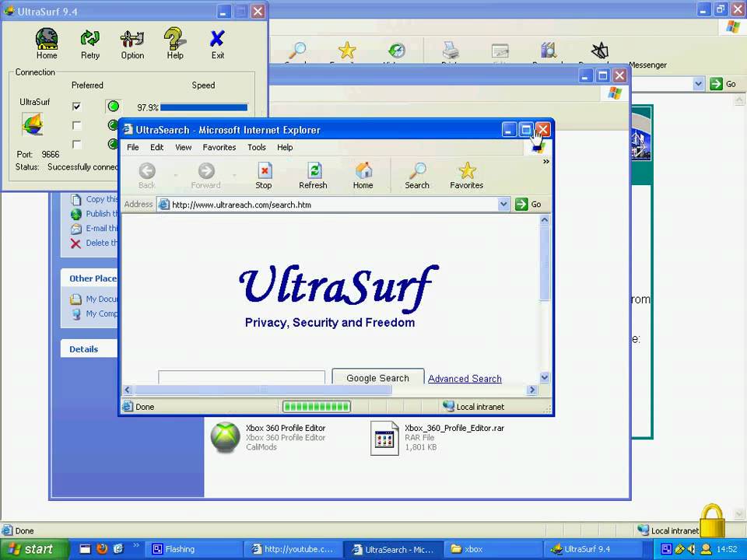The height and width of the screenshot is (560, 747).
Task: Click Show Desktop quick launch icon
Action: [x=86, y=549]
